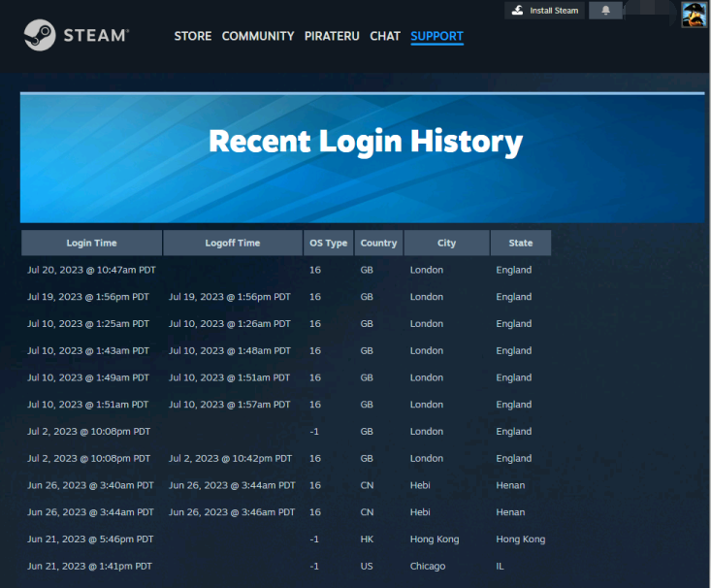Select login time Jul 20, 2023 @ 10:47am PDT
Image resolution: width=711 pixels, height=588 pixels.
click(91, 270)
